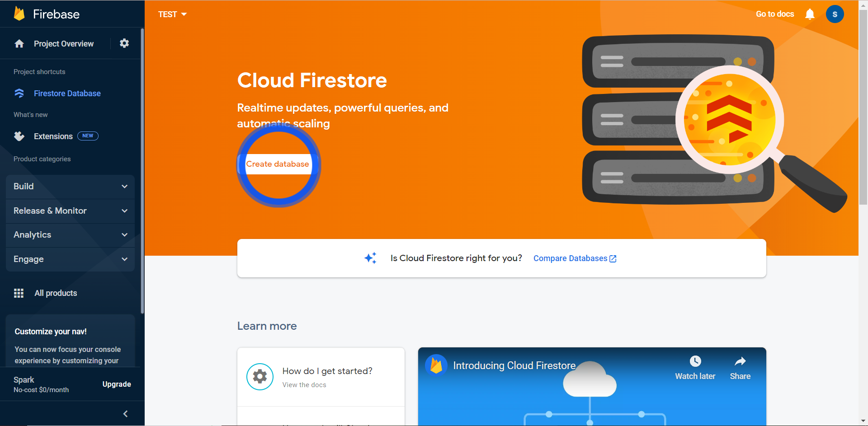The height and width of the screenshot is (426, 868).
Task: Expand the Build category
Action: click(70, 187)
